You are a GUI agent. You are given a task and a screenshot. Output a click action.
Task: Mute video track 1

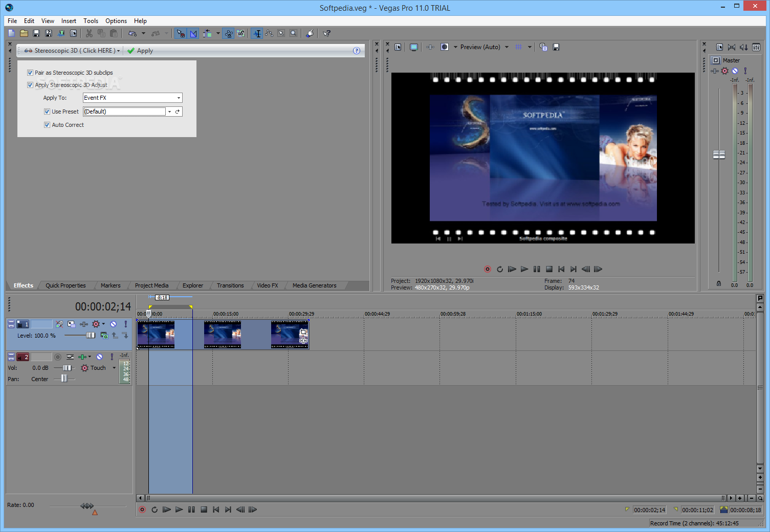(x=114, y=324)
